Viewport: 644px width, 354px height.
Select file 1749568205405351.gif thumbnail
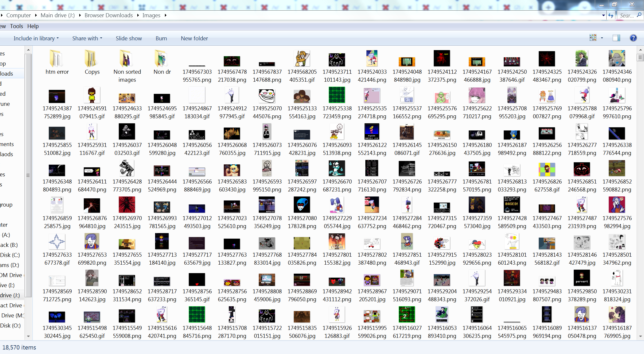click(x=302, y=59)
